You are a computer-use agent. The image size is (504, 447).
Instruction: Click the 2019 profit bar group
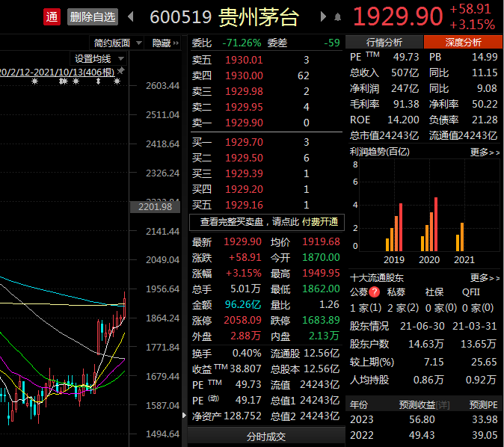point(394,227)
